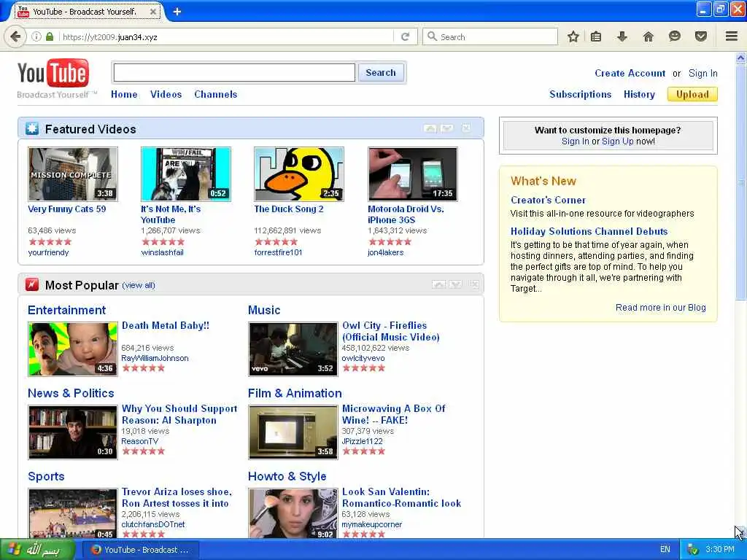Viewport: 747px width, 560px height.
Task: Click the Most Popular red icon
Action: (32, 285)
